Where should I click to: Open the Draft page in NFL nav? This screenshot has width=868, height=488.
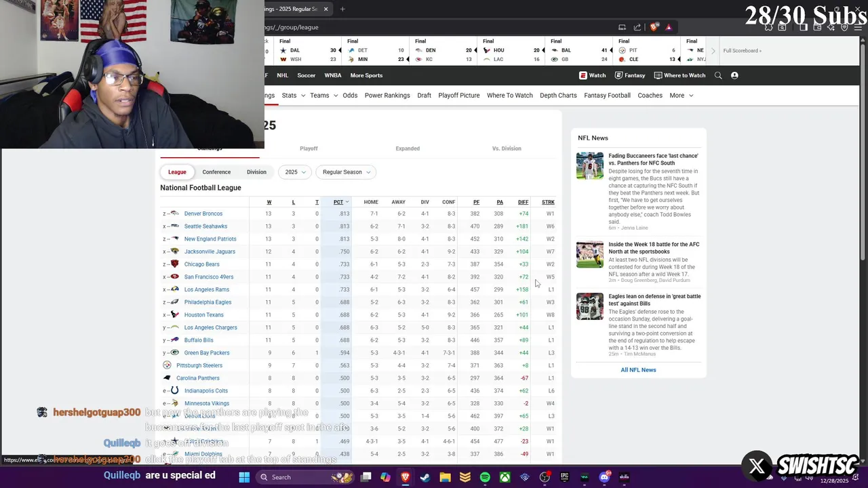coord(425,96)
